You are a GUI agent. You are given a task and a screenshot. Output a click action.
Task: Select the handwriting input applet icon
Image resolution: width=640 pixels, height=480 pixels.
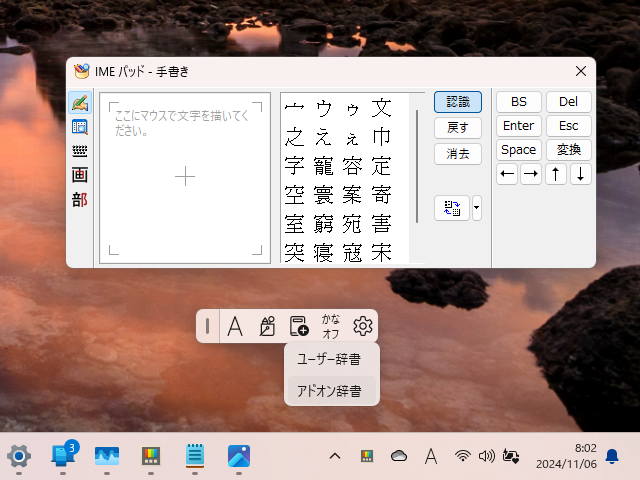[80, 102]
